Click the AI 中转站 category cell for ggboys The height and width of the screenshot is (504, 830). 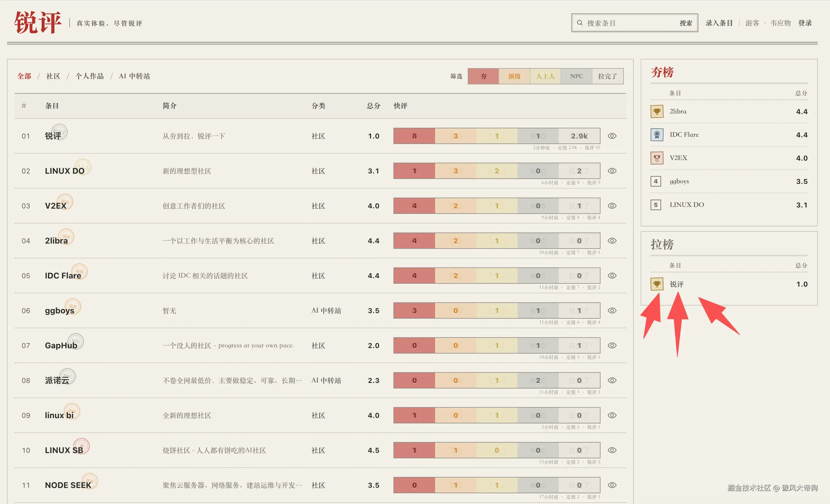tap(326, 310)
